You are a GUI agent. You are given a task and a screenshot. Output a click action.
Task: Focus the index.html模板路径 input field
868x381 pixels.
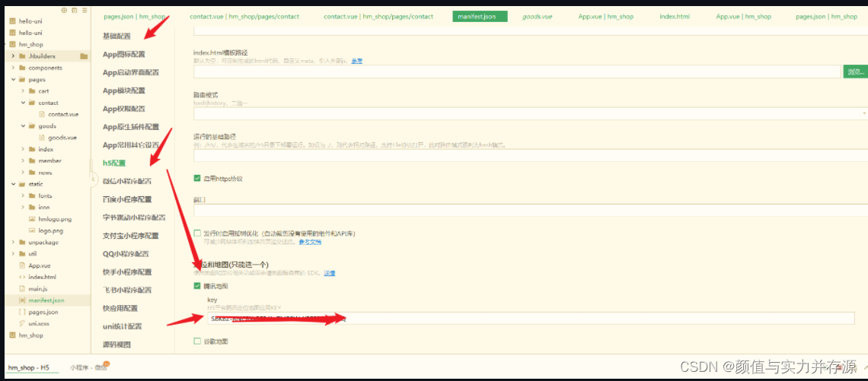(x=517, y=71)
